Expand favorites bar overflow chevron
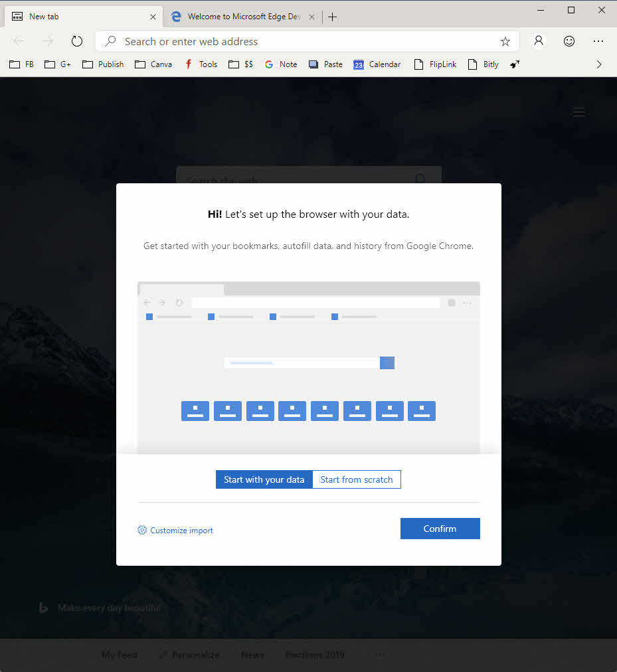 click(x=599, y=64)
